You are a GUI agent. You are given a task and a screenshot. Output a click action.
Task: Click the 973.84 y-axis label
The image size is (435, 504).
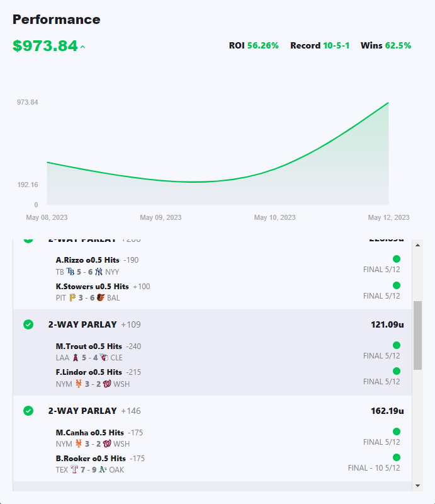tap(28, 102)
